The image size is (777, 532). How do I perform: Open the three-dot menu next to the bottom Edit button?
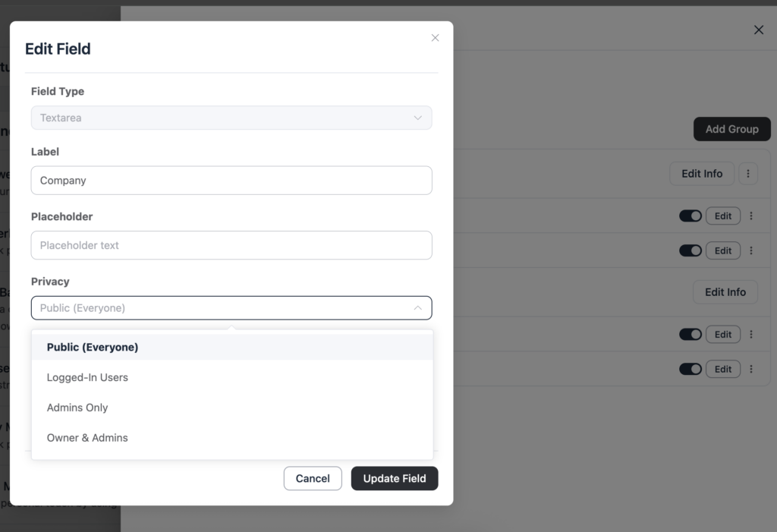click(751, 369)
